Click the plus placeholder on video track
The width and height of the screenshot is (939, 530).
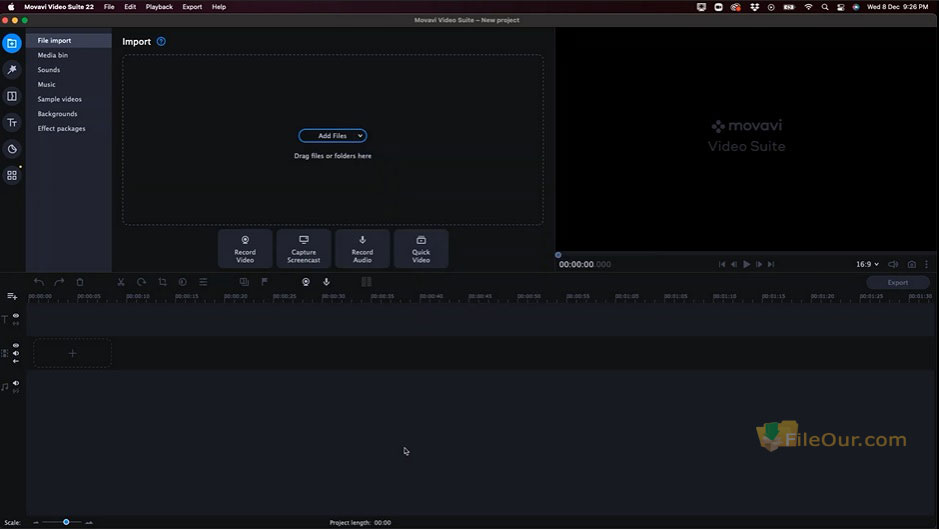(72, 353)
